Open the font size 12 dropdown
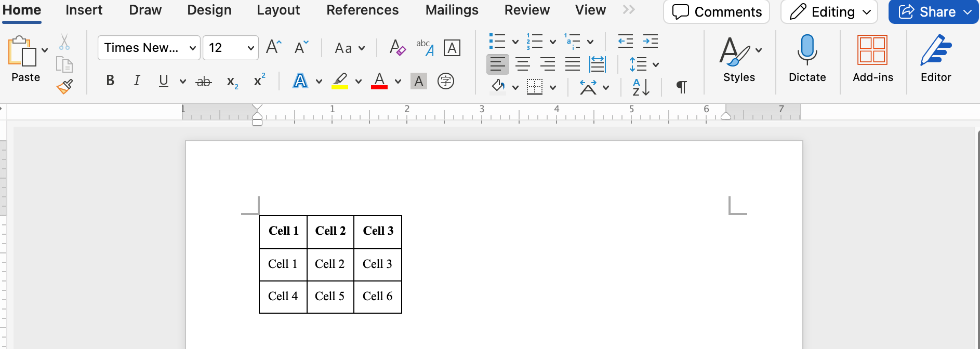The height and width of the screenshot is (349, 980). click(x=231, y=48)
